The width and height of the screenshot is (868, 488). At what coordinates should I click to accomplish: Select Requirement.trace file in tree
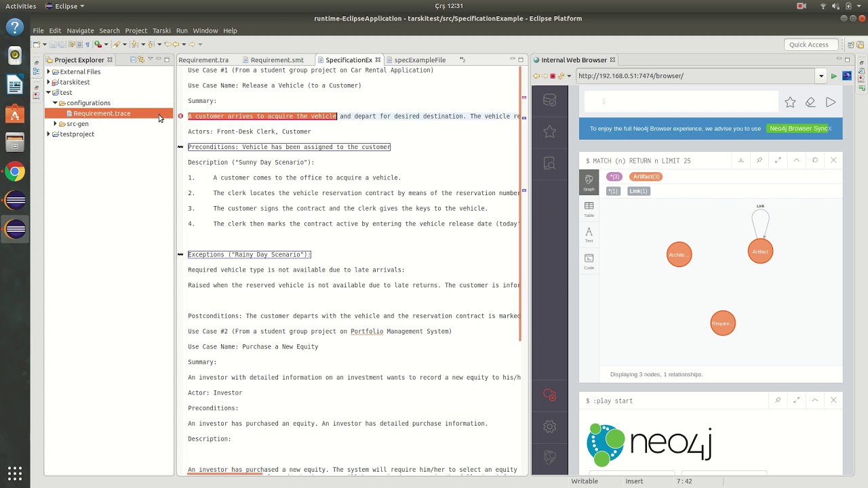pyautogui.click(x=102, y=113)
